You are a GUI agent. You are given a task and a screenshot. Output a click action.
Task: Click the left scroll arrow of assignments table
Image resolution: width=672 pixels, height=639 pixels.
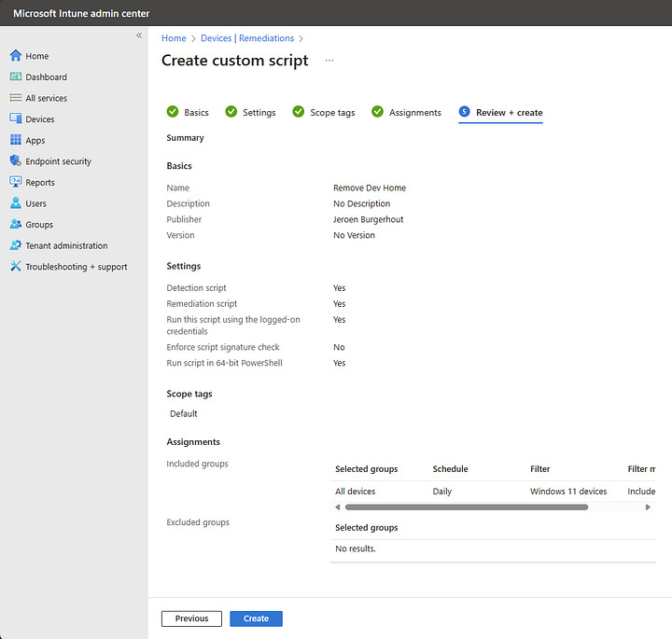[338, 507]
